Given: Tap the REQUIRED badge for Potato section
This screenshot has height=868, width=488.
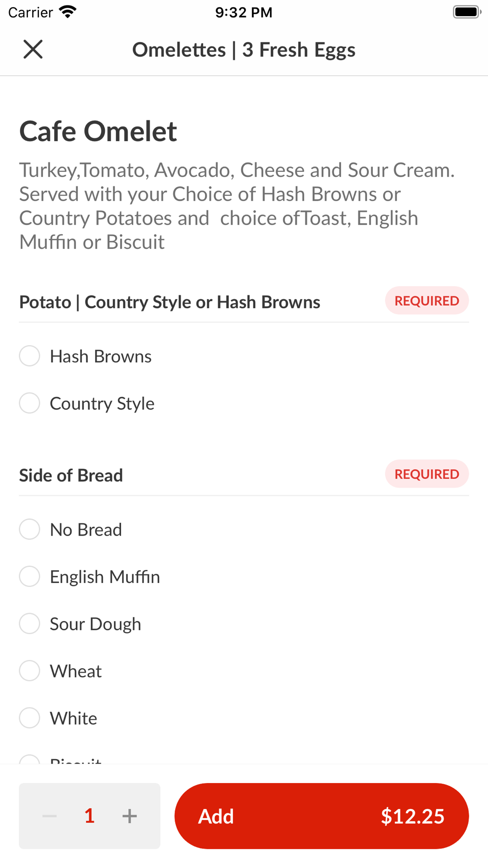Looking at the screenshot, I should pos(427,301).
